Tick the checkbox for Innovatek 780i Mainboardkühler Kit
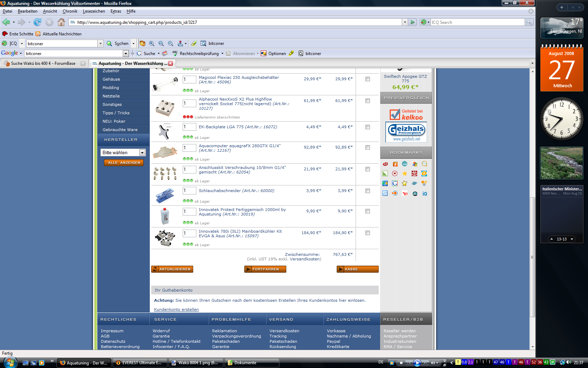The width and height of the screenshot is (588, 368). coord(367,233)
